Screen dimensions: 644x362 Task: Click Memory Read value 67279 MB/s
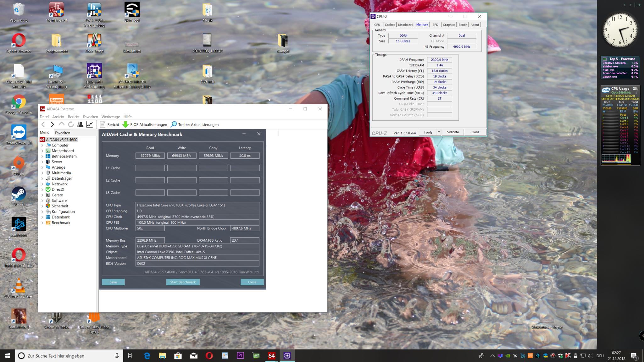coord(150,156)
